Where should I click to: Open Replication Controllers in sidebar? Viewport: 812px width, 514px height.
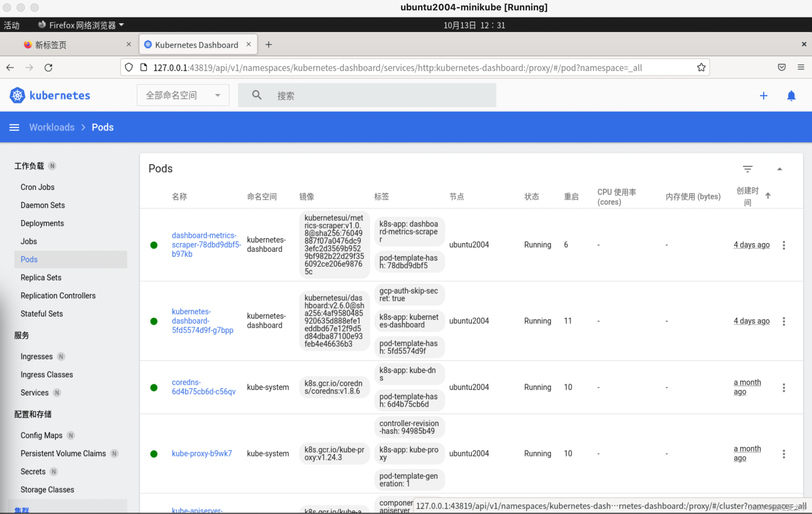point(58,295)
